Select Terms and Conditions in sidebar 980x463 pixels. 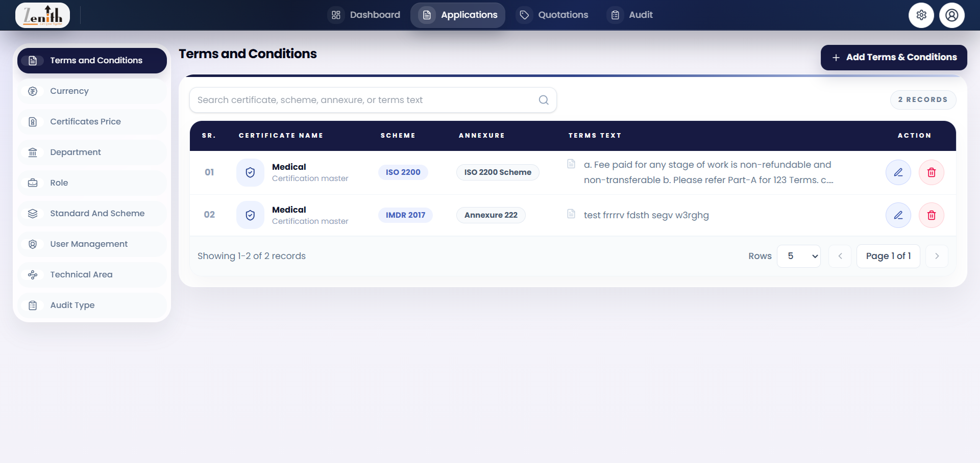(x=92, y=61)
